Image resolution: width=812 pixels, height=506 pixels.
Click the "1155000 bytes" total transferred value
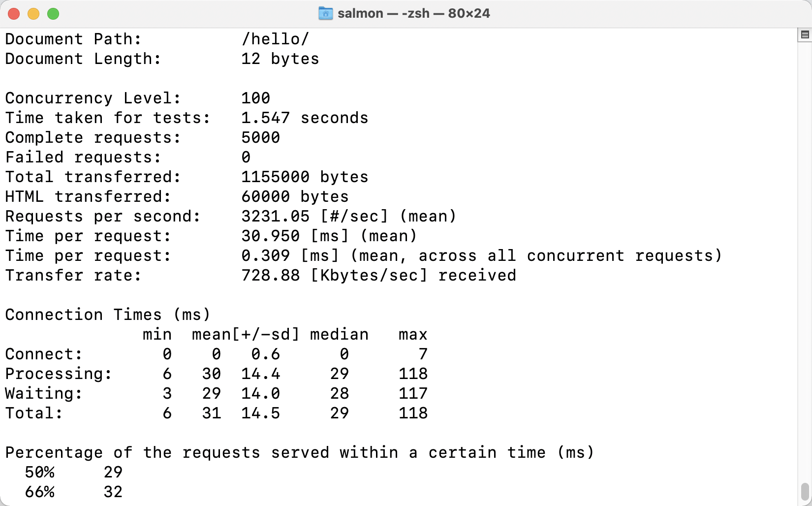(x=305, y=177)
